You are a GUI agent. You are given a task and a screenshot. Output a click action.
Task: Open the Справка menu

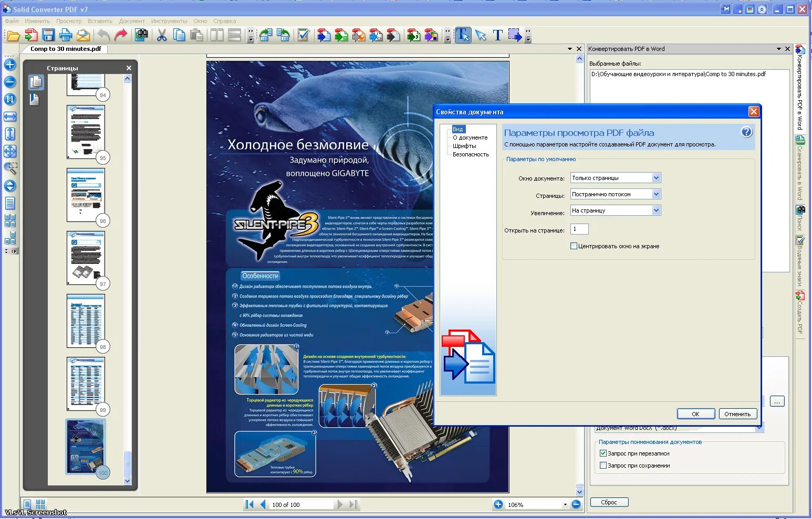point(225,21)
